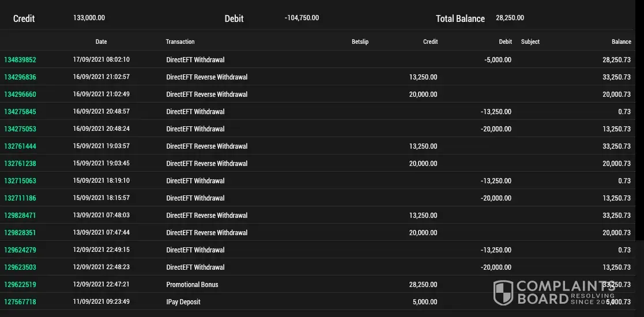
Task: Sort by the Balance column header
Action: pyautogui.click(x=621, y=41)
